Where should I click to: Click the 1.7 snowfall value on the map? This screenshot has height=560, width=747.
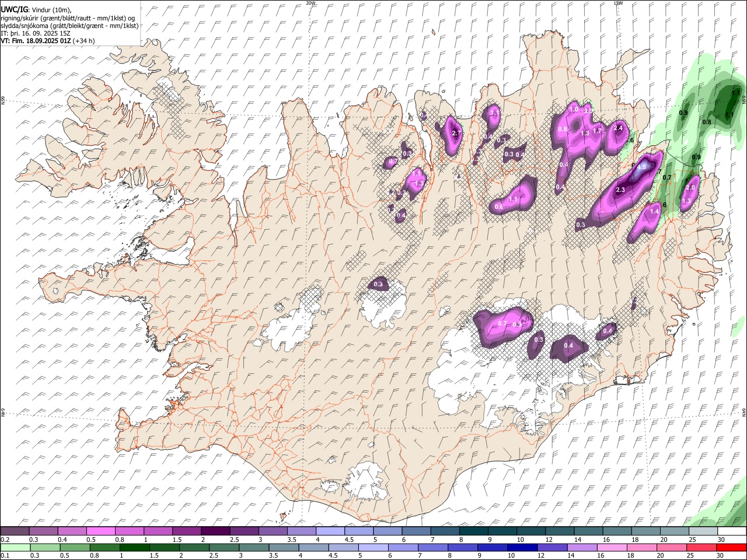tap(596, 131)
